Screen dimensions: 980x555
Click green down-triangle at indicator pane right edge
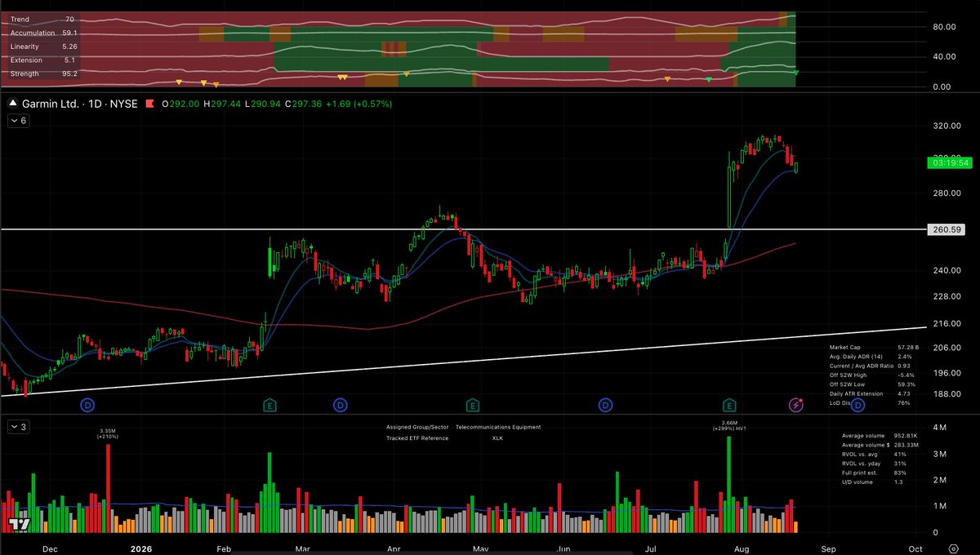pyautogui.click(x=795, y=73)
